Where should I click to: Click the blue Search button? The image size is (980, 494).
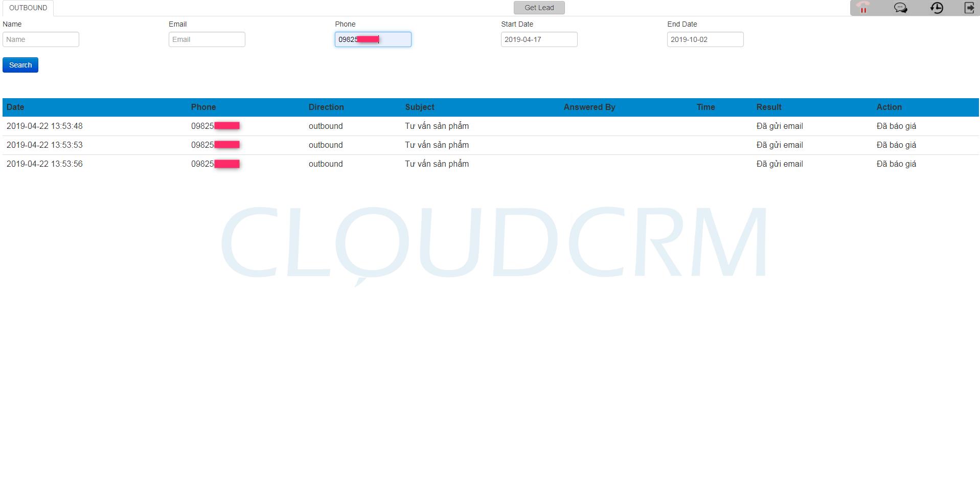[x=20, y=65]
